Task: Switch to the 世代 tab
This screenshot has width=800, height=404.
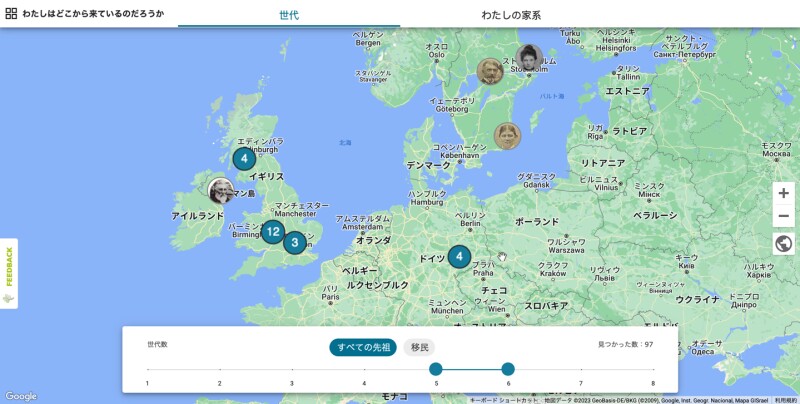Action: click(289, 14)
